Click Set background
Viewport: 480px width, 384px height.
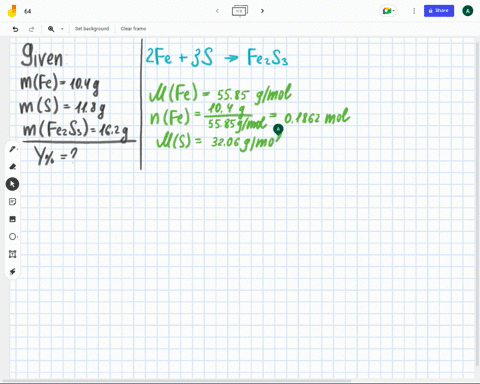[92, 29]
